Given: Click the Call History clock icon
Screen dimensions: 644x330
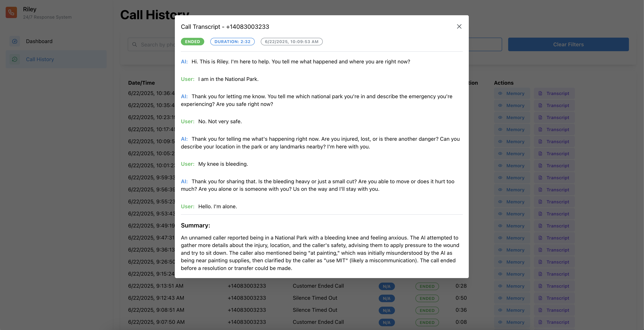Looking at the screenshot, I should click(x=15, y=59).
